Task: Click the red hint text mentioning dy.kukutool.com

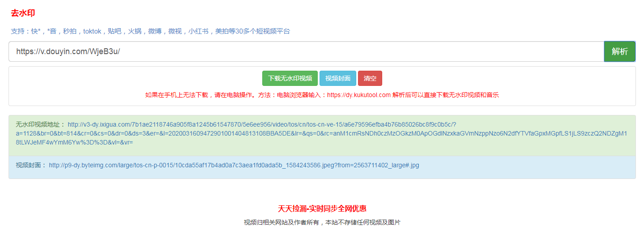Action: (322, 95)
